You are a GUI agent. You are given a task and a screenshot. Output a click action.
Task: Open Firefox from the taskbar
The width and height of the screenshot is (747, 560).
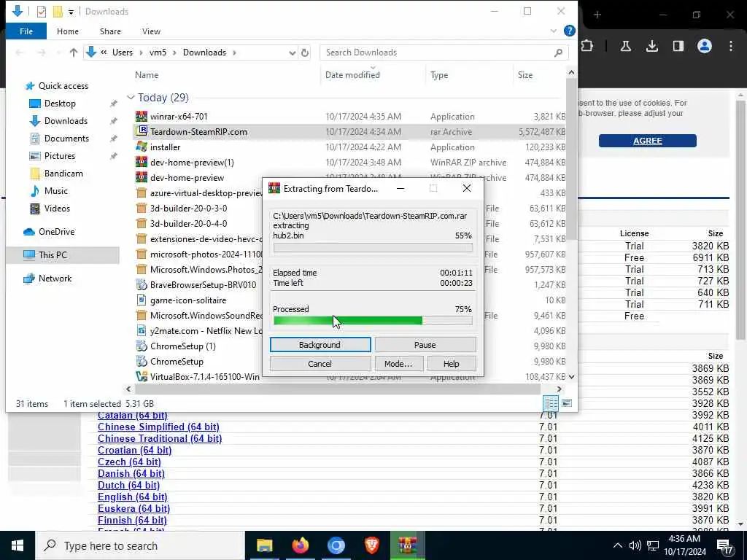click(x=300, y=545)
